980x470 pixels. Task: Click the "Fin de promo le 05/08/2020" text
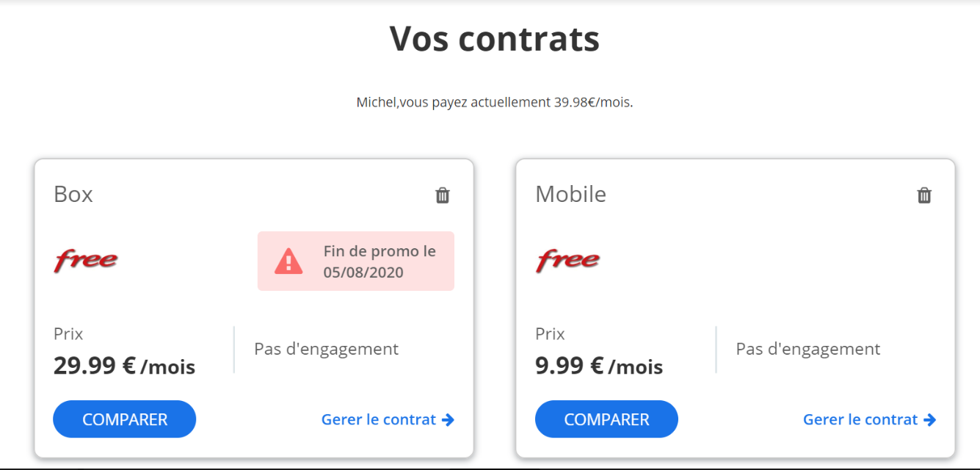[x=380, y=261]
